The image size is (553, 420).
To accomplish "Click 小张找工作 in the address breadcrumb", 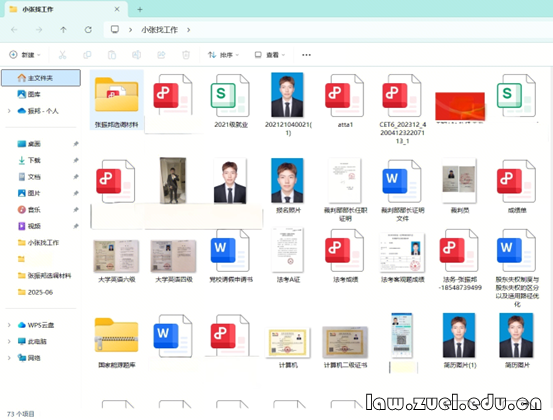I will tap(159, 30).
